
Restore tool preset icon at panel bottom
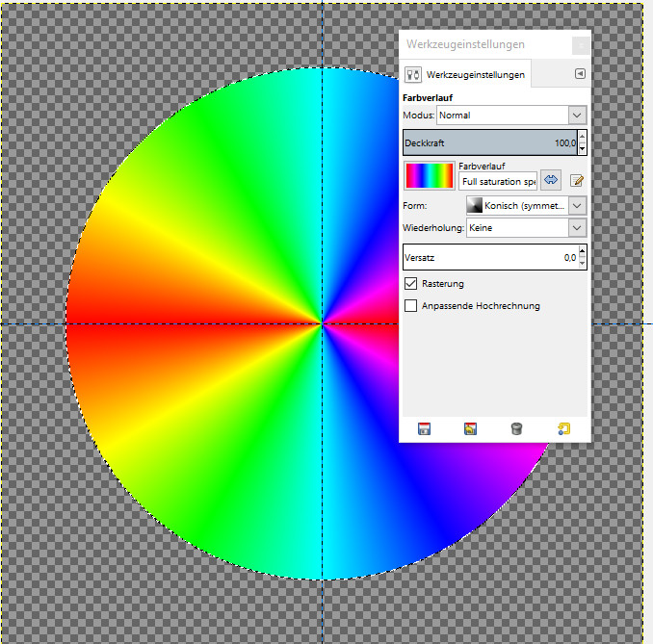point(470,428)
